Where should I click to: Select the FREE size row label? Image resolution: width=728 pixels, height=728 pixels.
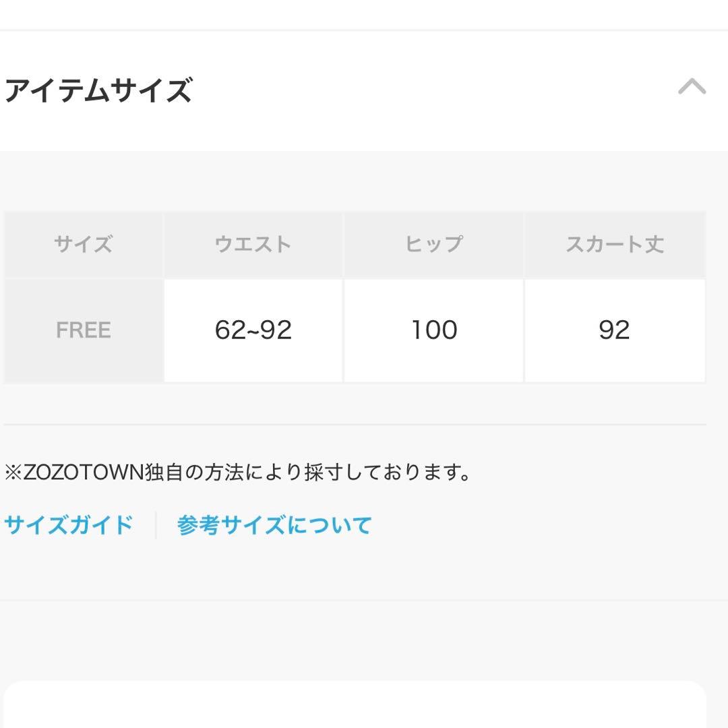[84, 330]
